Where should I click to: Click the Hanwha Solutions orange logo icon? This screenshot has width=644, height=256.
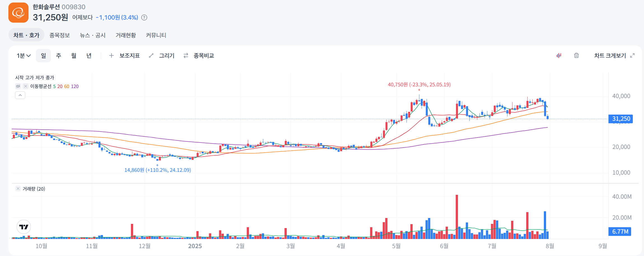(18, 13)
